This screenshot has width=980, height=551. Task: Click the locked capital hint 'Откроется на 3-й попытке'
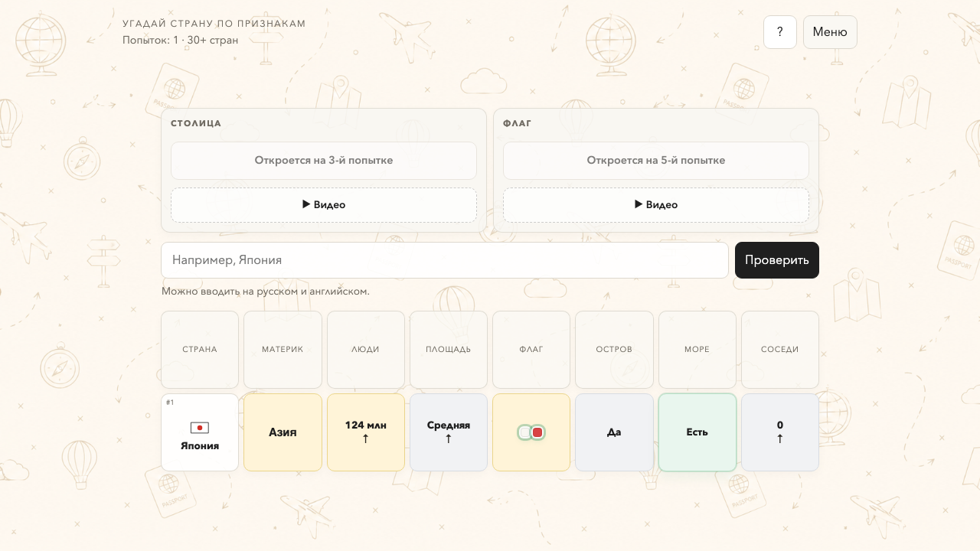(324, 161)
